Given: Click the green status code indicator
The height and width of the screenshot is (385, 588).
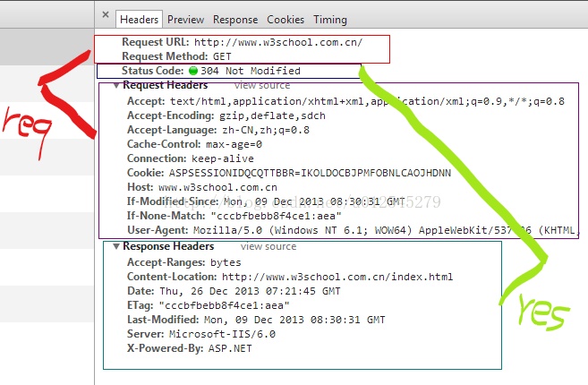Looking at the screenshot, I should pos(192,71).
